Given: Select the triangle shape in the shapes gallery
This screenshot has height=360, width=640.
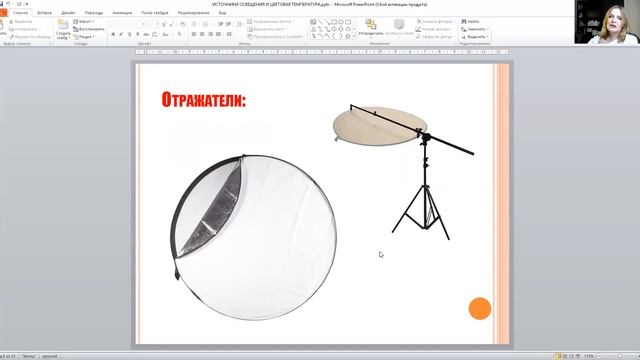Looking at the screenshot, I should (x=313, y=29).
